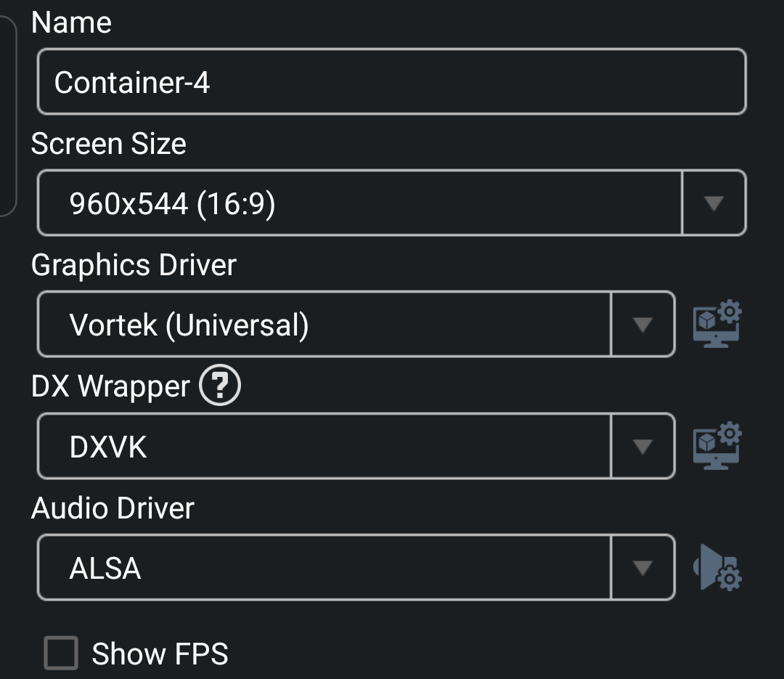Expand DX Wrapper dropdown arrow
The image size is (784, 679).
pos(642,446)
